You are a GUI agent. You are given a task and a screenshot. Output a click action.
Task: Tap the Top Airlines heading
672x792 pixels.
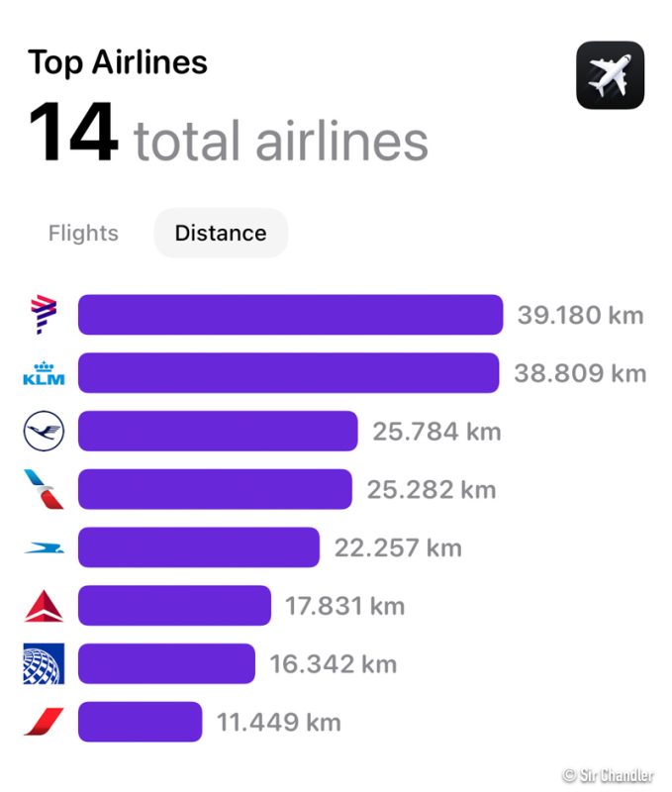[x=118, y=62]
